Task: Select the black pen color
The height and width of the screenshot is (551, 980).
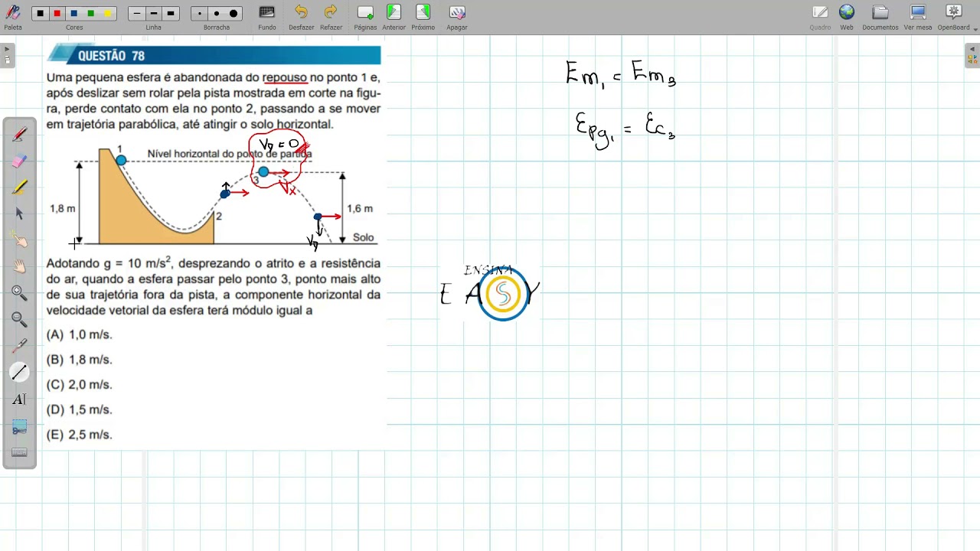Action: (41, 14)
